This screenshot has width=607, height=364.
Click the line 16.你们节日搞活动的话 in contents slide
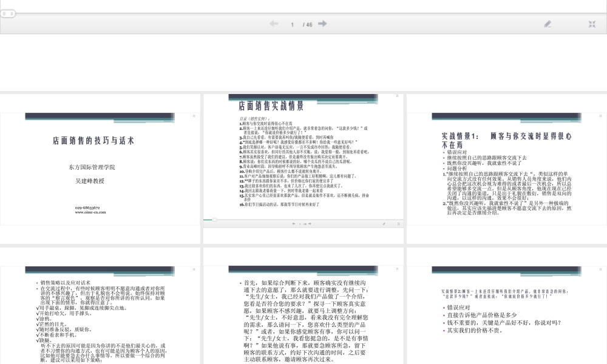279,204
